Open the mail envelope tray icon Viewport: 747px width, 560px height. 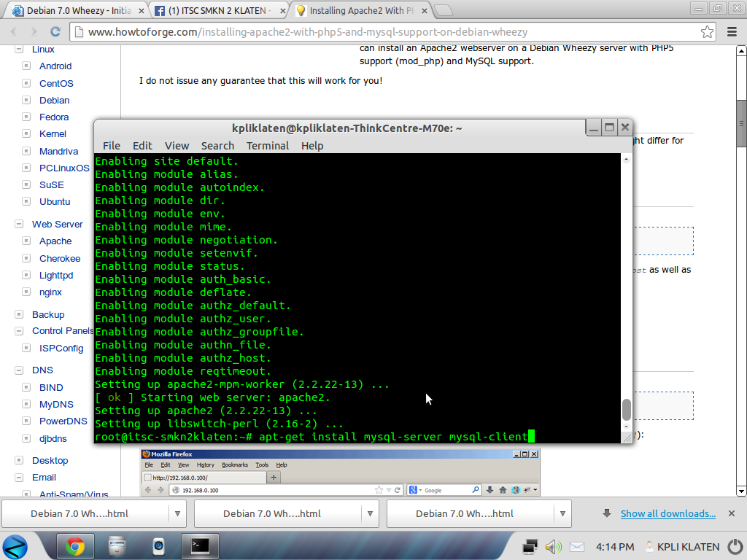[576, 547]
